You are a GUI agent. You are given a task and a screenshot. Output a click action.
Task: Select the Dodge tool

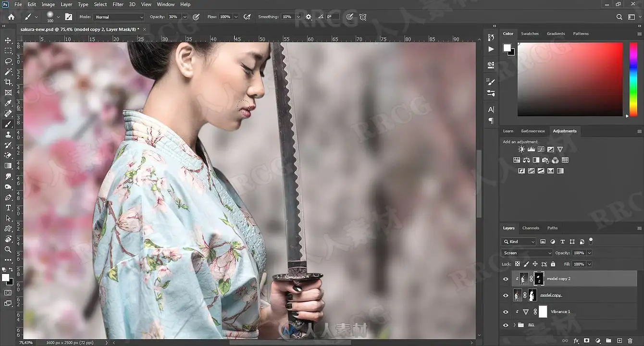8,187
